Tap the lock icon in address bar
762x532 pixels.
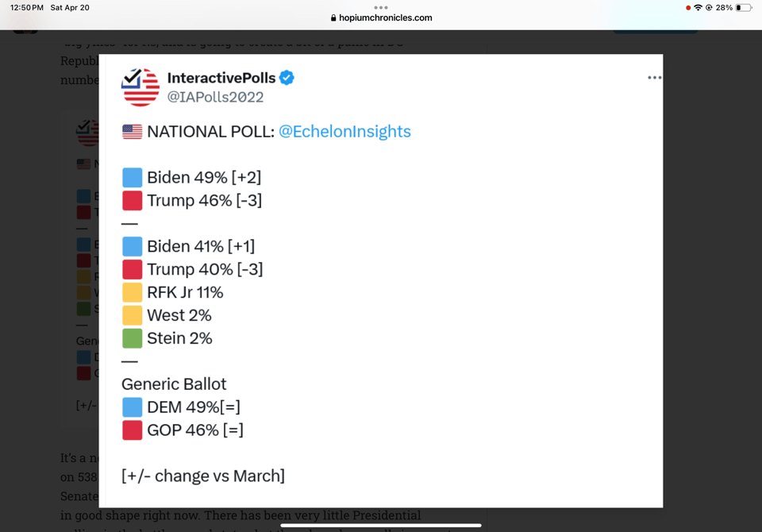click(333, 18)
